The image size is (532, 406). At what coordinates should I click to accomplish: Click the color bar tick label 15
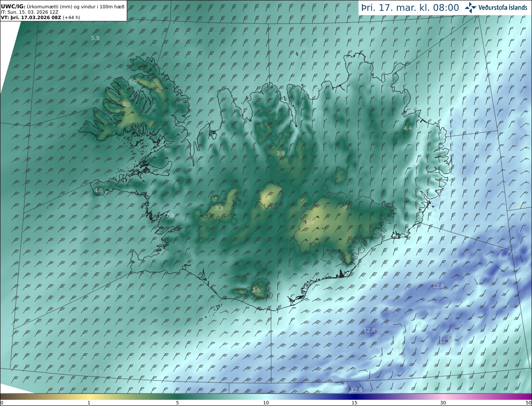[x=355, y=403]
